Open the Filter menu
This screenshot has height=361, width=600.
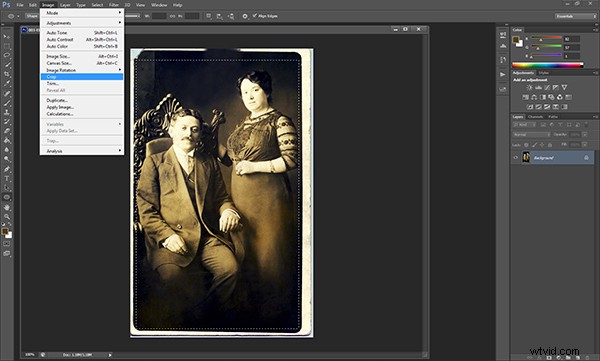[114, 5]
